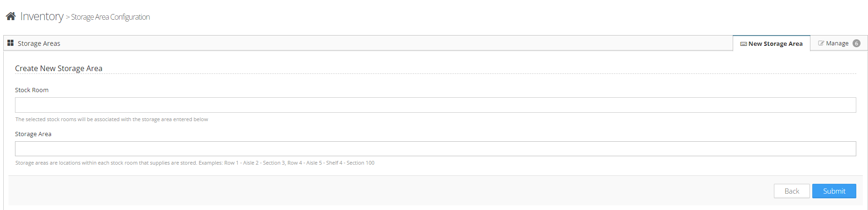Open the Inventory breadcrumb link
The image size is (868, 210).
pyautogui.click(x=42, y=16)
